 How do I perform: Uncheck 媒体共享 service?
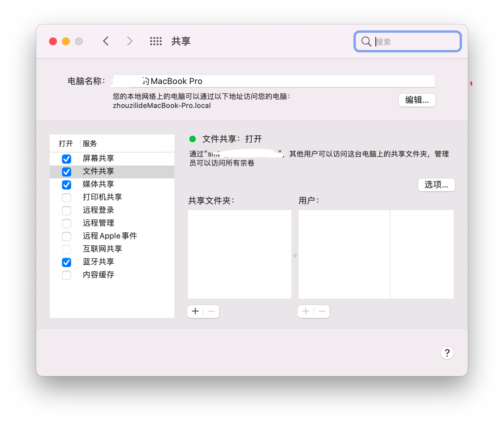point(67,185)
